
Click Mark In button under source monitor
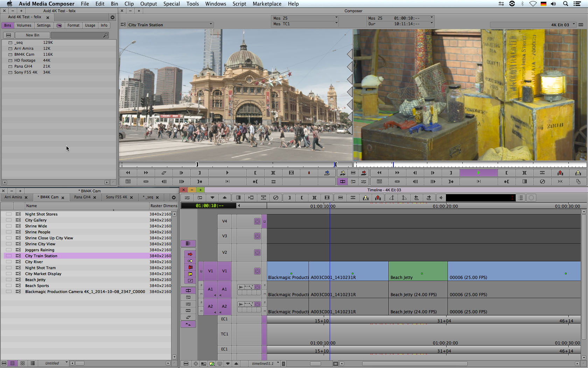pyautogui.click(x=255, y=173)
